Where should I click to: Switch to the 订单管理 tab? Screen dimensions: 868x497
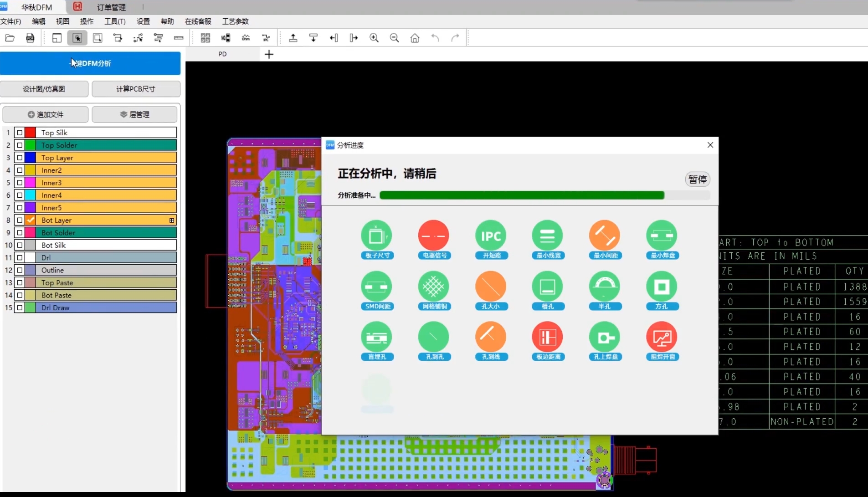click(111, 7)
